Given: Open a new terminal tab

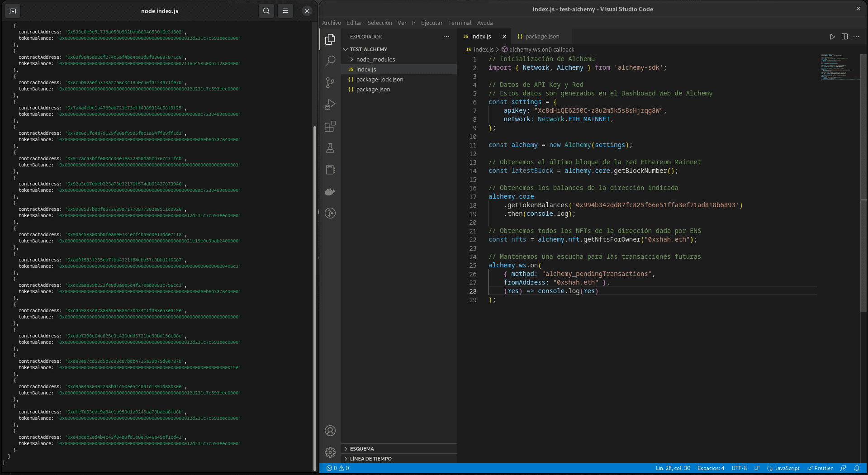Looking at the screenshot, I should [x=13, y=11].
